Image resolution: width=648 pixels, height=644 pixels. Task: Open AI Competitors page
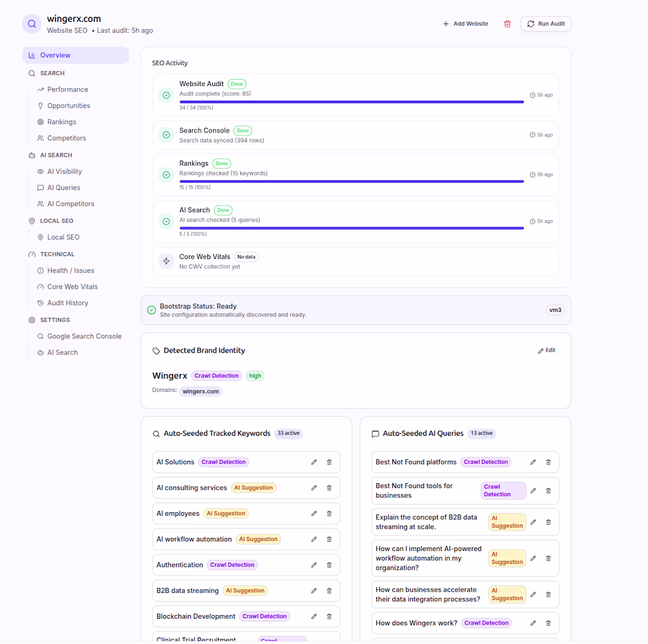coord(71,204)
